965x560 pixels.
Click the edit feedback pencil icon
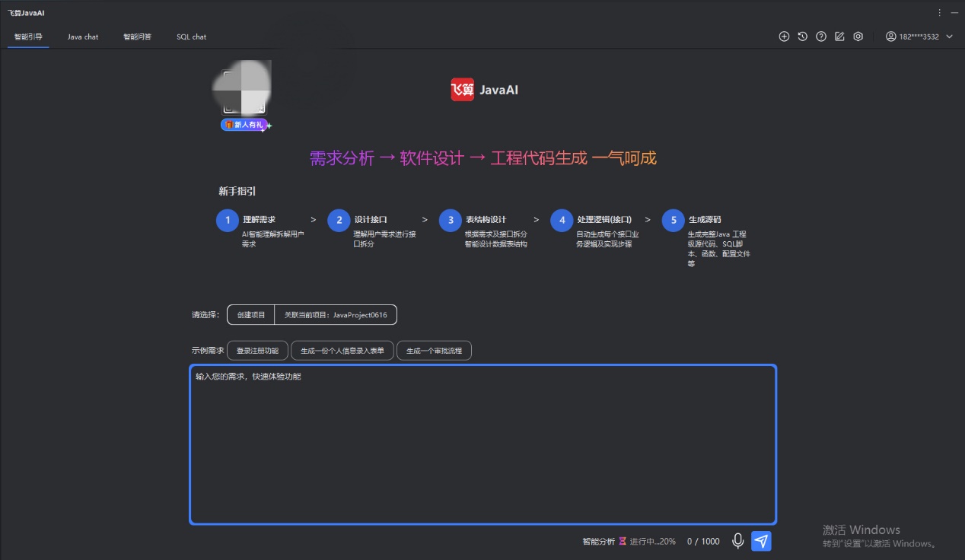pos(839,37)
